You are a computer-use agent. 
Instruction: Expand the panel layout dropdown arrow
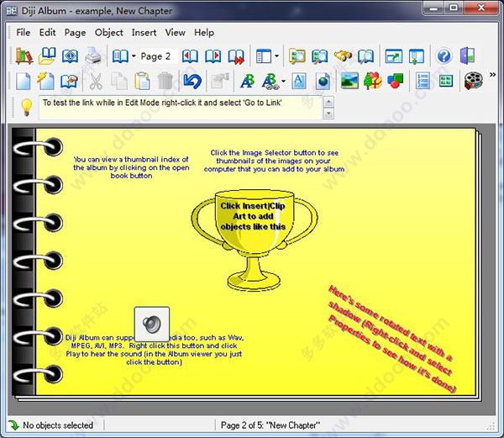click(x=276, y=56)
